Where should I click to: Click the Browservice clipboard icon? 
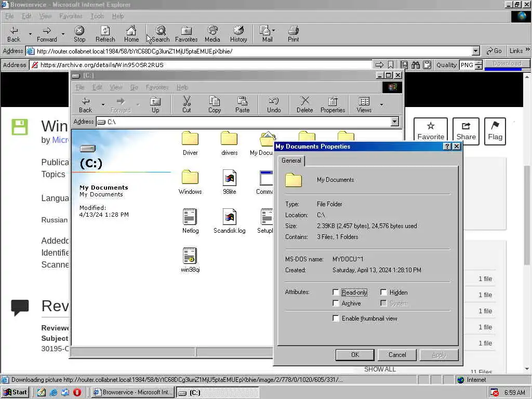(x=427, y=65)
